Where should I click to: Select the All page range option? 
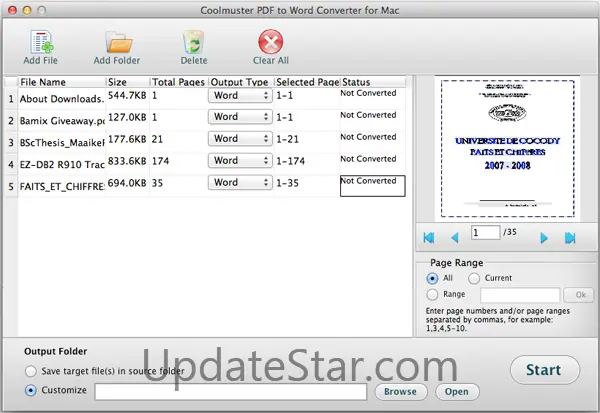tap(432, 278)
